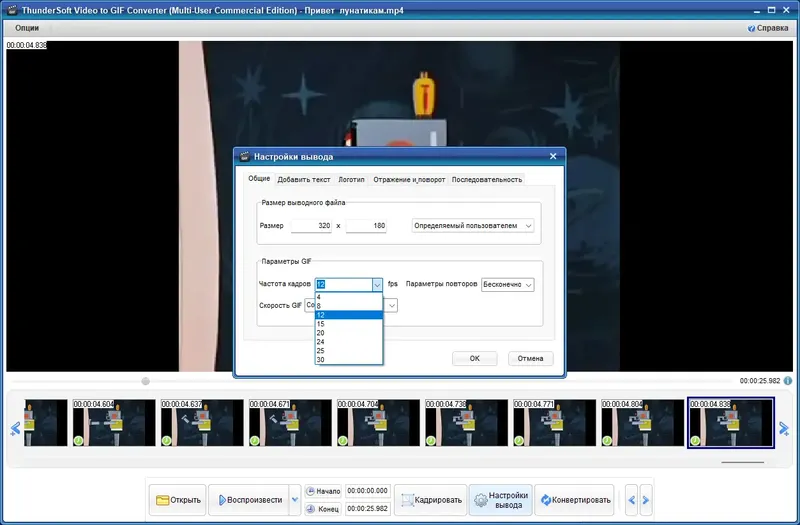800x525 pixels.
Task: Choose 15 fps from the list
Action: [x=349, y=324]
